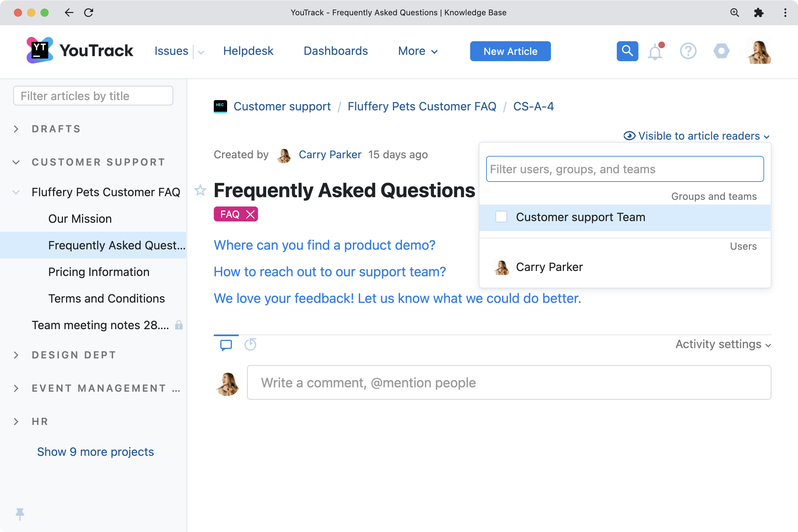Open the notifications bell
The width and height of the screenshot is (798, 532).
(655, 51)
